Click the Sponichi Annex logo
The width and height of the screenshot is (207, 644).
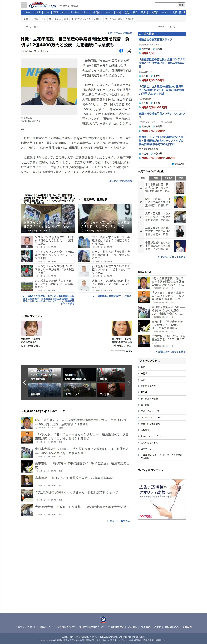pyautogui.click(x=43, y=5)
